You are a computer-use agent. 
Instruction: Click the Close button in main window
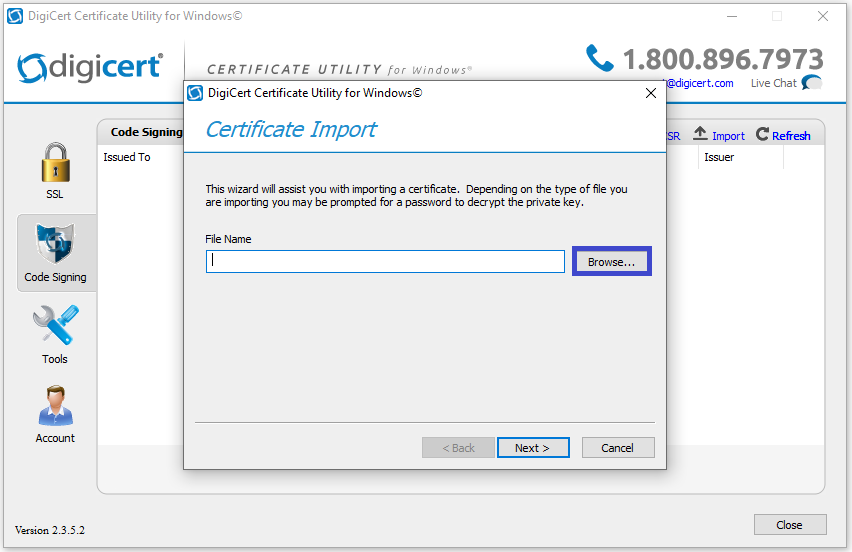point(790,525)
